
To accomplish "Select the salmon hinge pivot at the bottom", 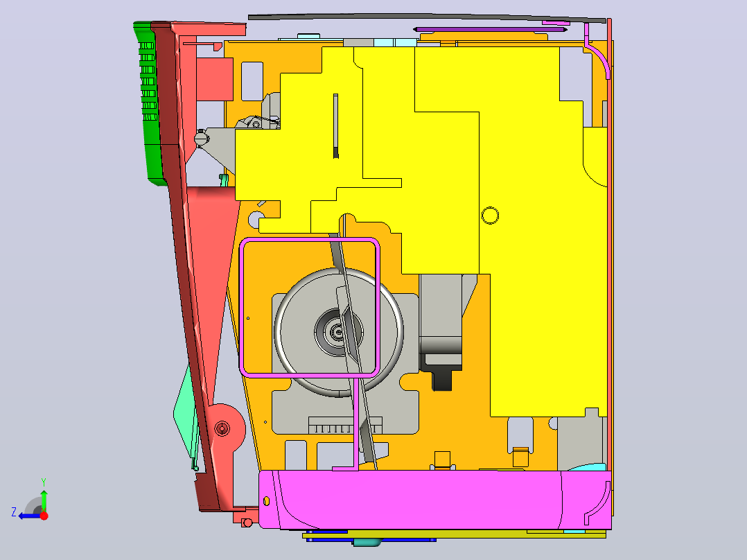I will coord(222,428).
